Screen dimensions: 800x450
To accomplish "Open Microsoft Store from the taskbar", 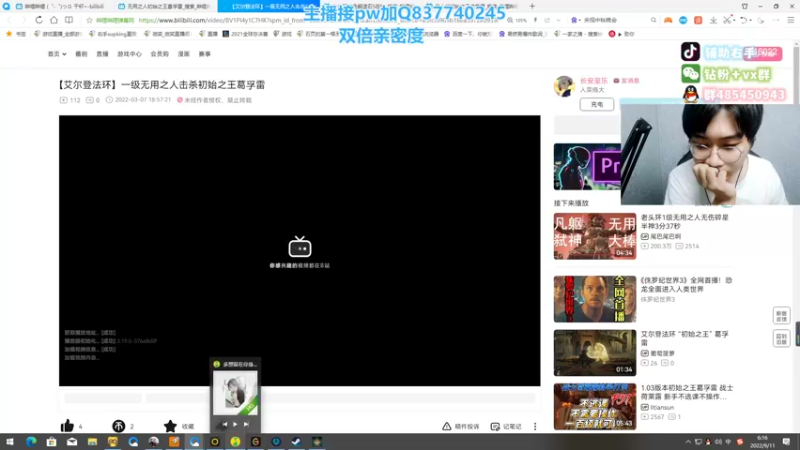I will point(51,441).
